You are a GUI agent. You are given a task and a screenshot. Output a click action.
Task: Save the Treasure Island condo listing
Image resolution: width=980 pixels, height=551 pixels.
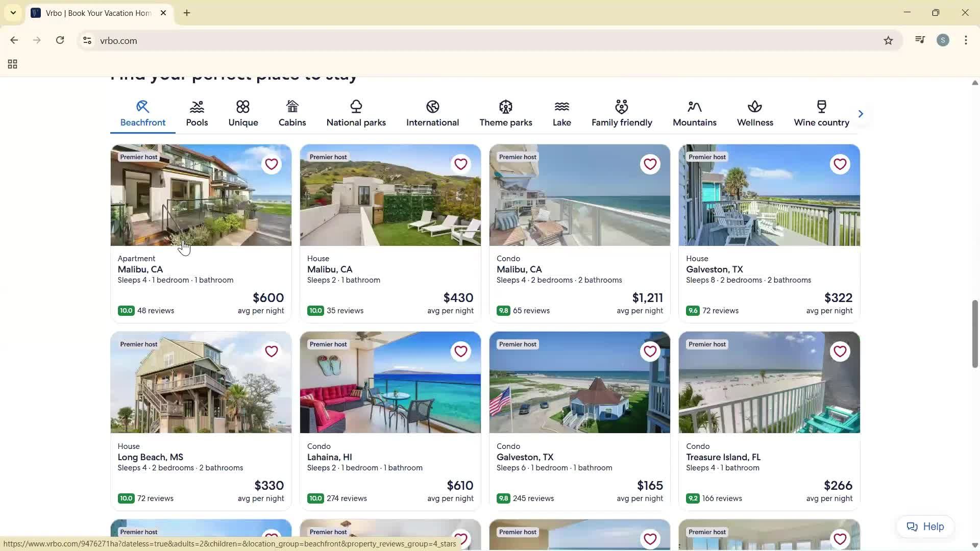(x=840, y=351)
